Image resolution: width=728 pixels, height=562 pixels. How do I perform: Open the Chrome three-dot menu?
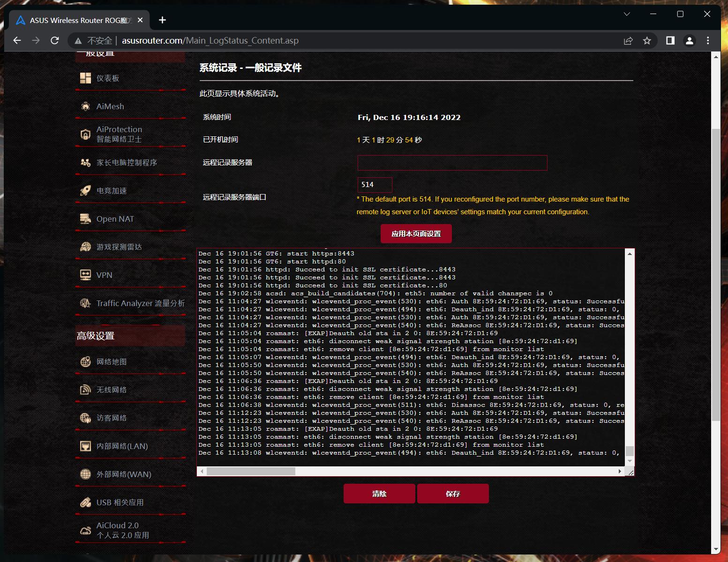(708, 41)
